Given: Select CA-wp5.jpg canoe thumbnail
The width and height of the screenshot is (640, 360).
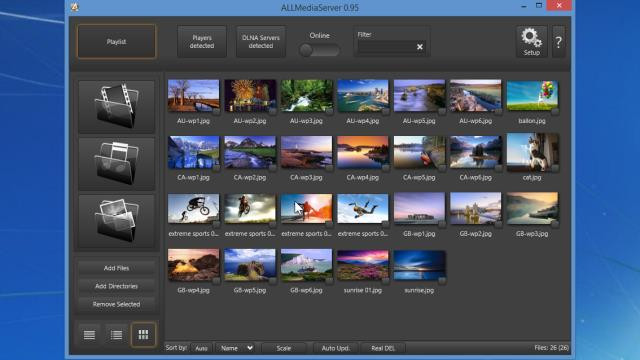Looking at the screenshot, I should [x=419, y=152].
